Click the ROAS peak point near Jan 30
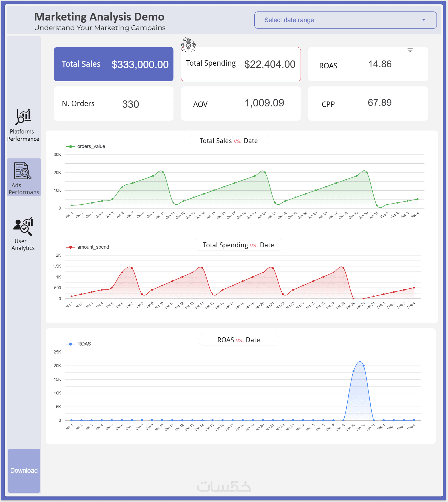The image size is (448, 502). tap(363, 366)
